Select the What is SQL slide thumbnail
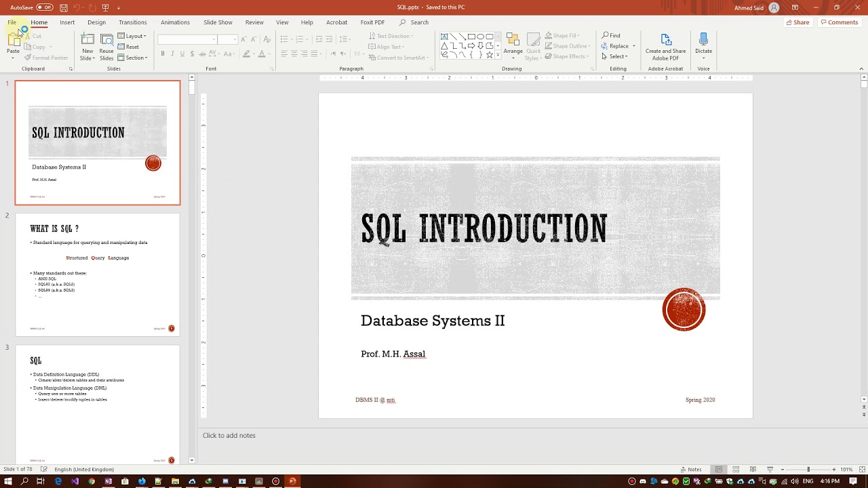868x488 pixels. pos(98,274)
